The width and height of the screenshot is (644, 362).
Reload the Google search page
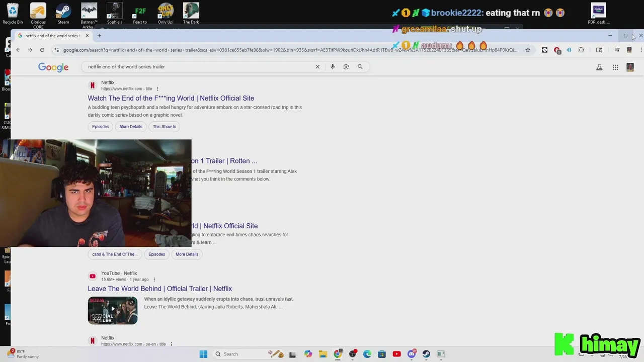coord(42,50)
